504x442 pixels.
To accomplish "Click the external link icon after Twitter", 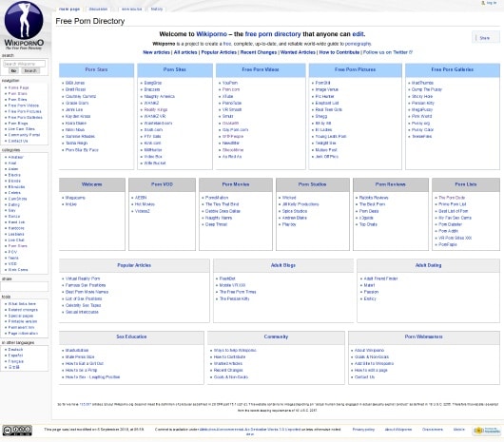I will [x=411, y=52].
